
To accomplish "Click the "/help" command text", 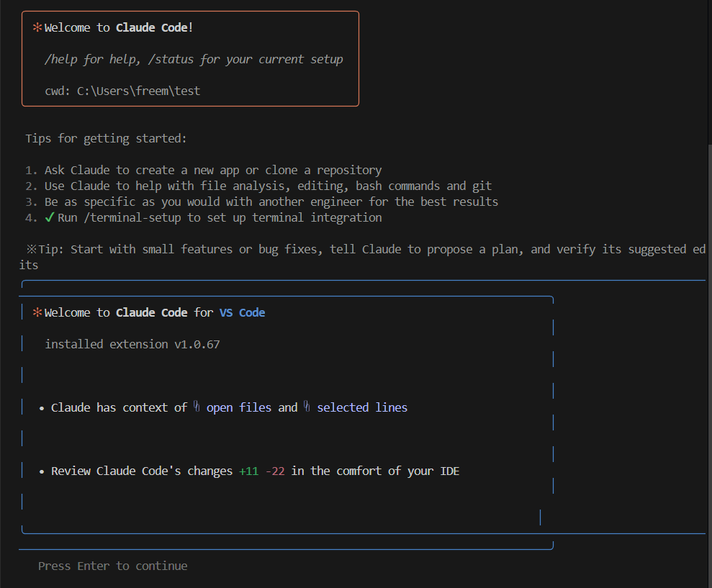I will click(x=61, y=60).
